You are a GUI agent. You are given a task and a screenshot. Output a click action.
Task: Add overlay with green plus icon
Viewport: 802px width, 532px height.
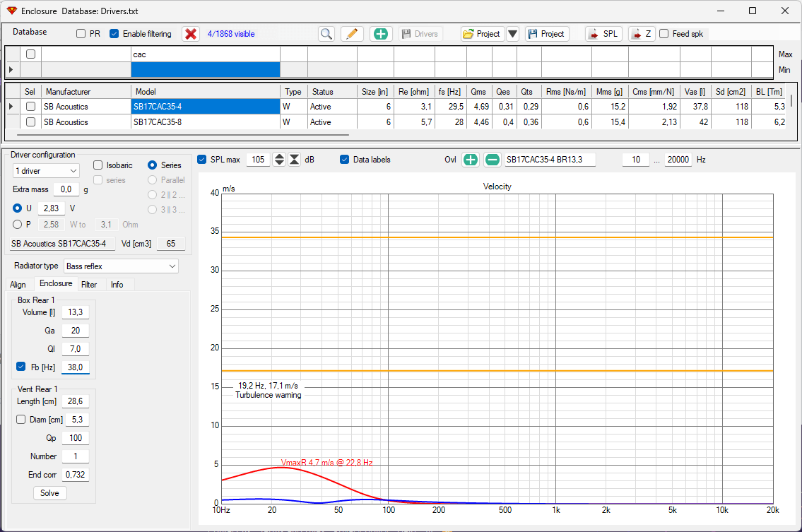pos(471,160)
